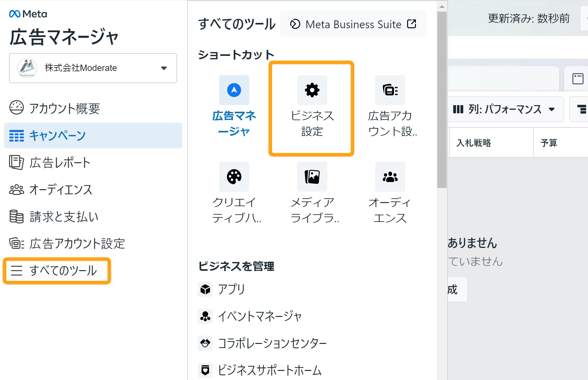Click the イベントマネージャ icon
This screenshot has height=380, width=588.
(x=205, y=316)
